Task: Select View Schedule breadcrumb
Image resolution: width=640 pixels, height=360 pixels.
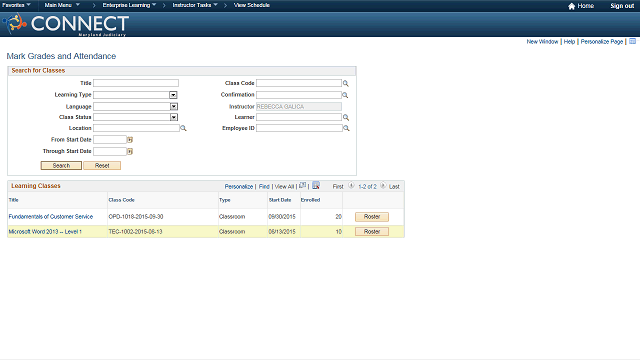Action: (x=251, y=5)
